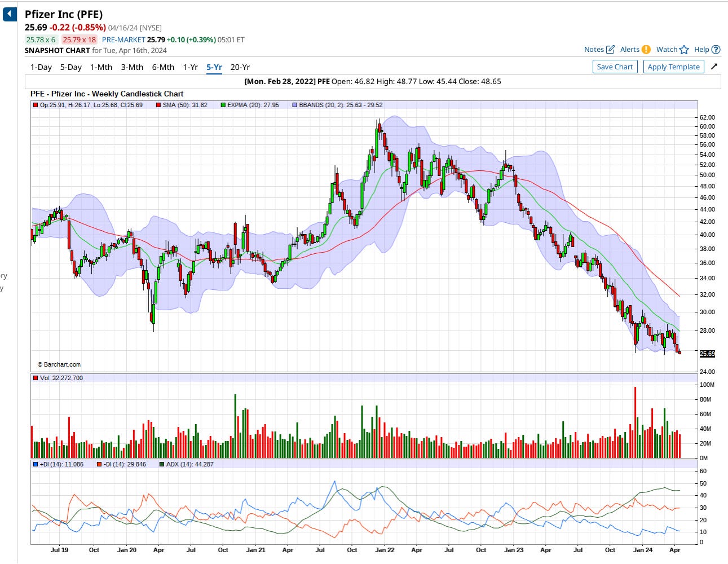
Task: Click the '[Mon. Feb 28, 2022] PFE' data readout
Action: [x=287, y=81]
